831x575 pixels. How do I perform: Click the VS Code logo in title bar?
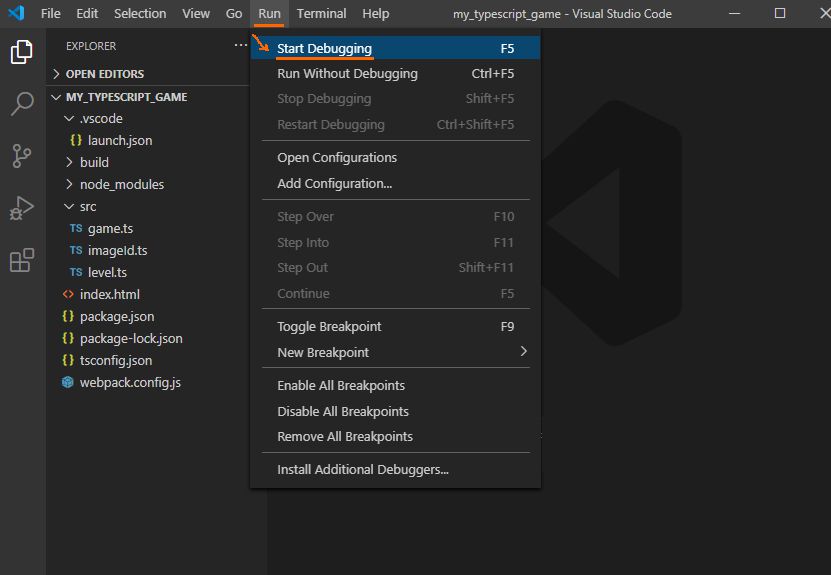tap(16, 14)
